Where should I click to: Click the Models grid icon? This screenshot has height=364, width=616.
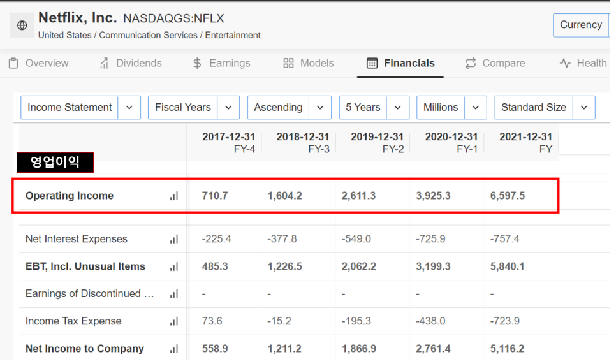tap(288, 63)
